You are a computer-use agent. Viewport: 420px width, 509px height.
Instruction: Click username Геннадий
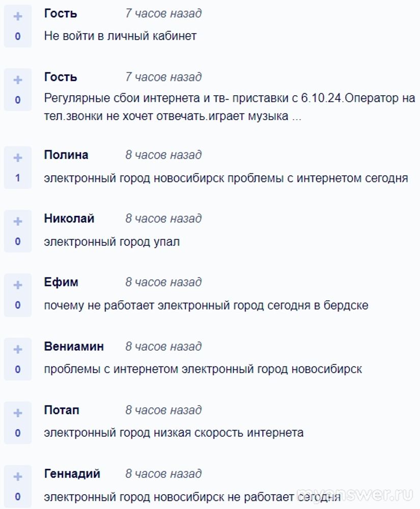(x=72, y=473)
